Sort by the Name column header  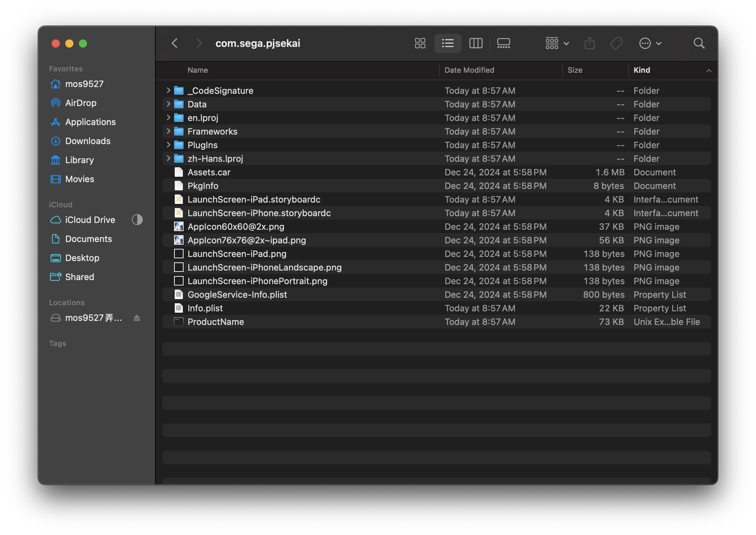point(197,70)
